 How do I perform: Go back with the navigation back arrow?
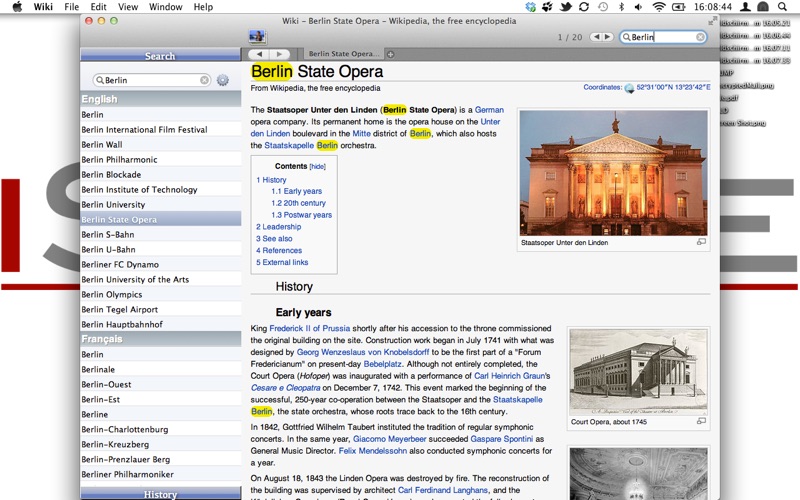[259, 54]
